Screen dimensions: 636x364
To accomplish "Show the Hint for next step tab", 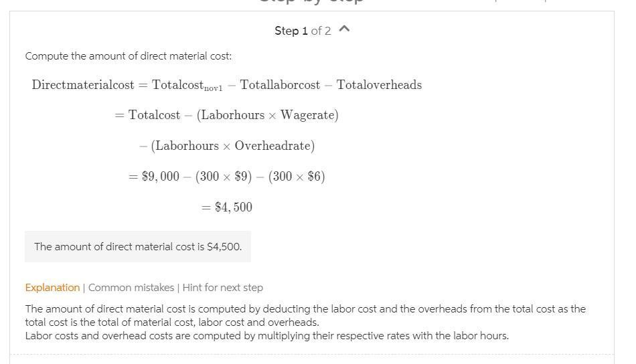I will pos(222,288).
